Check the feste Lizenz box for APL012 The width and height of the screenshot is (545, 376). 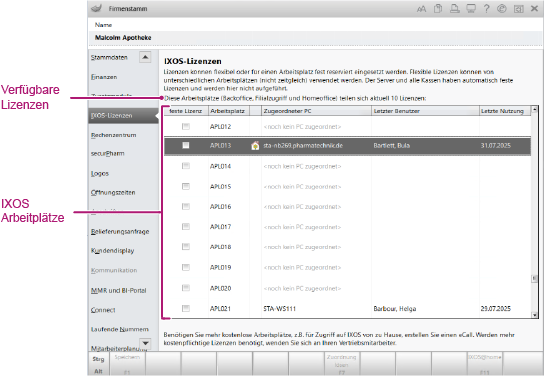pos(186,126)
